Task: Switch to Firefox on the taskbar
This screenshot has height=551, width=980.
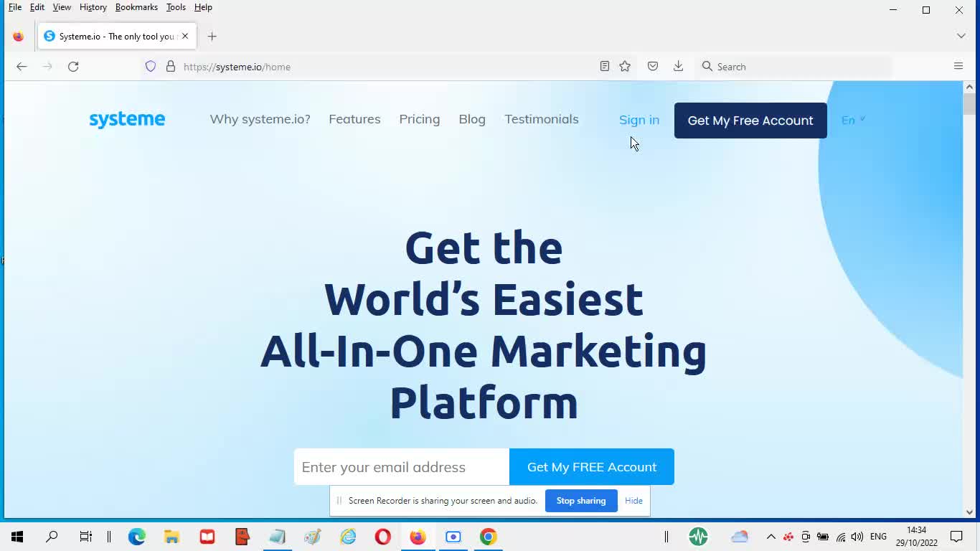Action: (418, 537)
